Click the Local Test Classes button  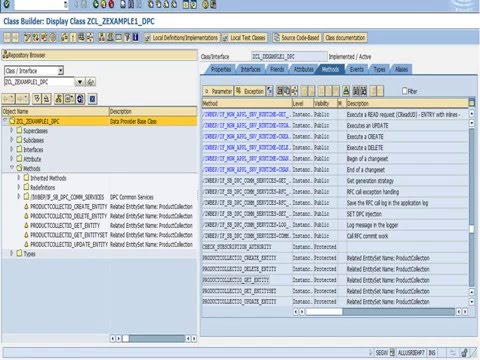[245, 38]
